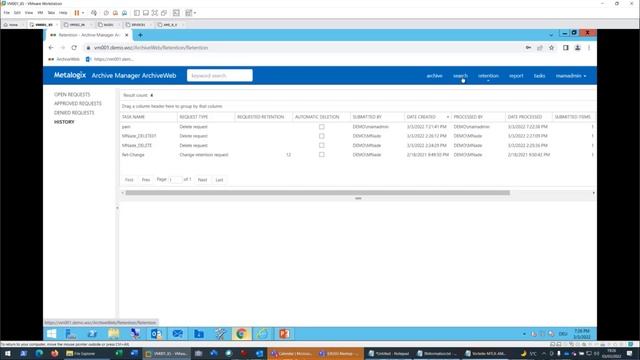
Task: Go back using the browser back arrow
Action: (x=51, y=48)
